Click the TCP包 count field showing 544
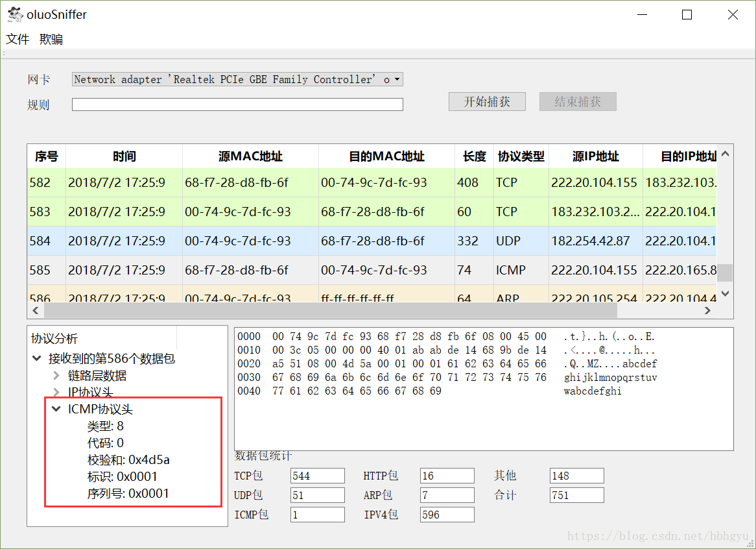This screenshot has height=549, width=756. [x=318, y=476]
